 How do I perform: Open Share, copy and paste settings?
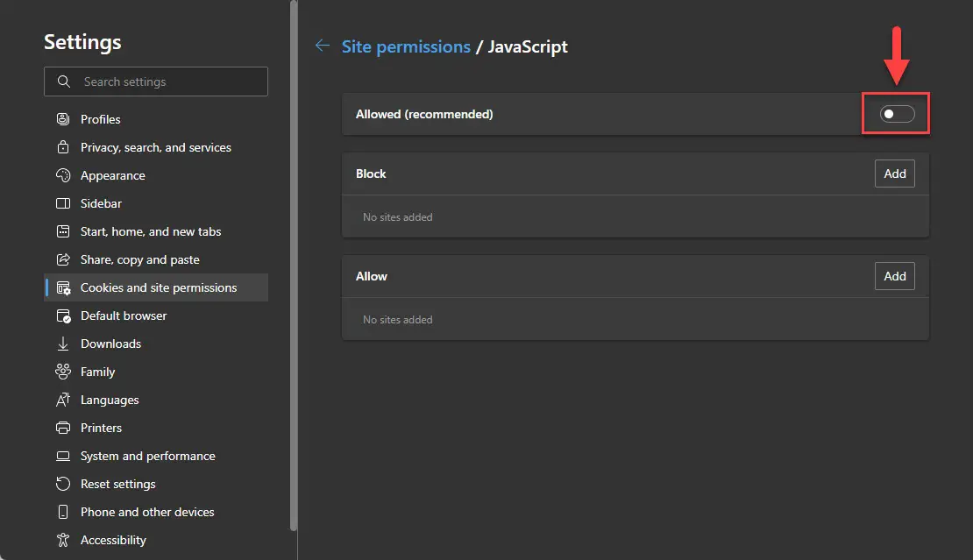156,259
